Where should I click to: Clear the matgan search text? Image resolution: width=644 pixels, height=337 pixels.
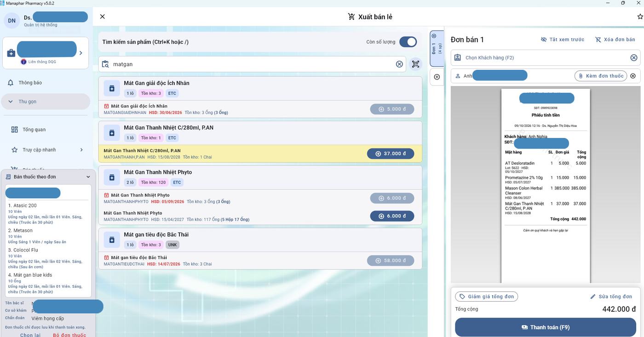click(x=399, y=64)
